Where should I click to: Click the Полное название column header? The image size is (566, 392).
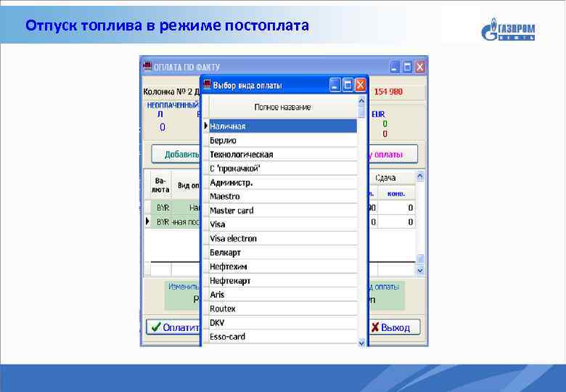[x=283, y=107]
